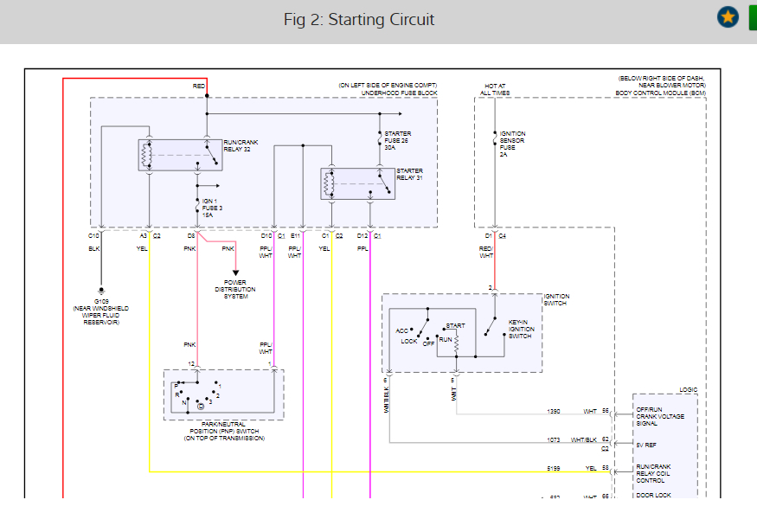Screen dimensions: 757x532
Task: Select the "5V REF" label
Action: click(x=646, y=445)
